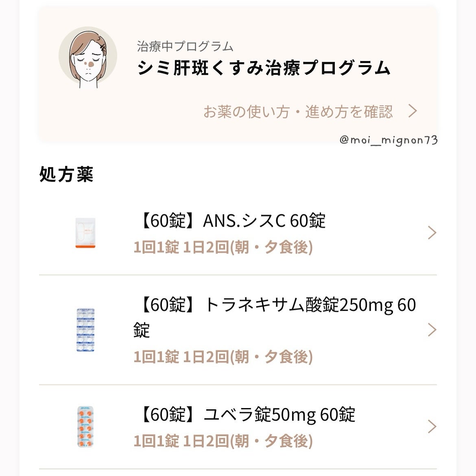Viewport: 476px width, 476px height.
Task: Click the arrow beside お薬の使い方・進め方を確認
Action: 413,111
